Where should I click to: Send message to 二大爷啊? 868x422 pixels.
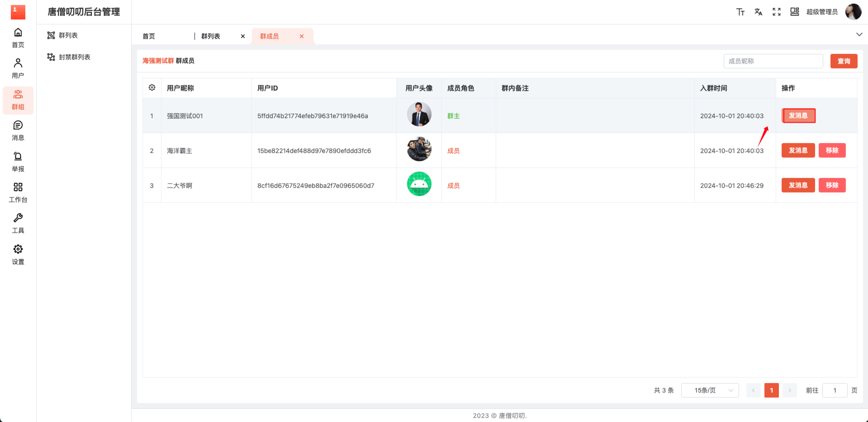pos(798,185)
